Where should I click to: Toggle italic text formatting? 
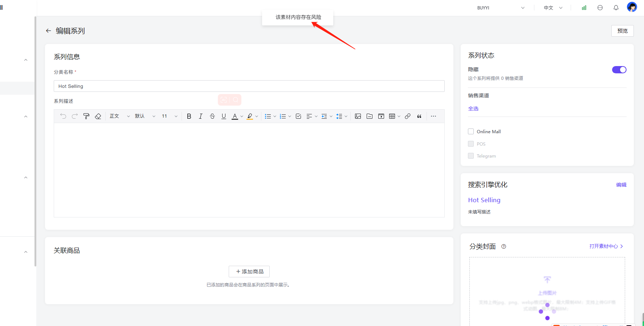pos(200,116)
